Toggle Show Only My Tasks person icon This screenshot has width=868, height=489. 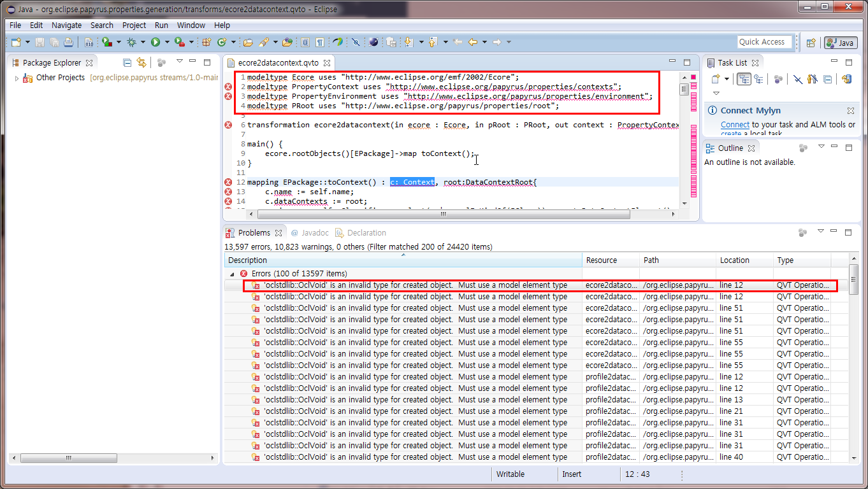[x=813, y=79]
